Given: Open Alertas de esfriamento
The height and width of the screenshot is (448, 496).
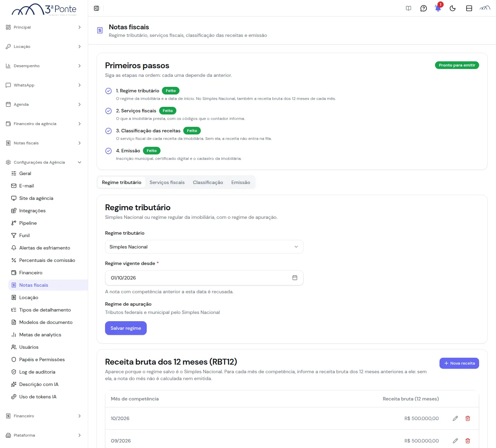Looking at the screenshot, I should click(48, 248).
